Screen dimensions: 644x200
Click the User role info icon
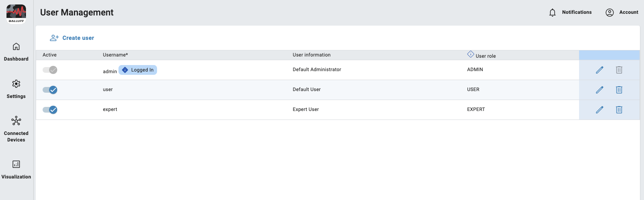pyautogui.click(x=470, y=54)
